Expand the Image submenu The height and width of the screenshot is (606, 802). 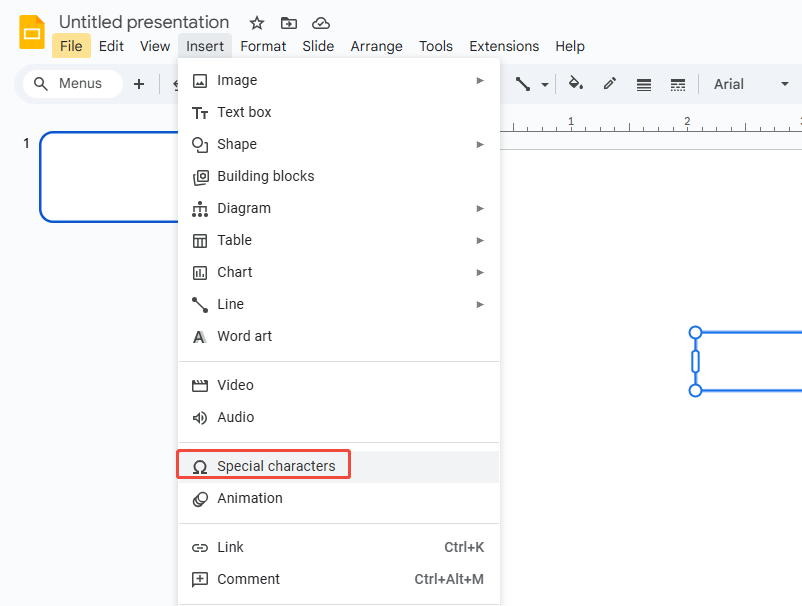tap(338, 80)
